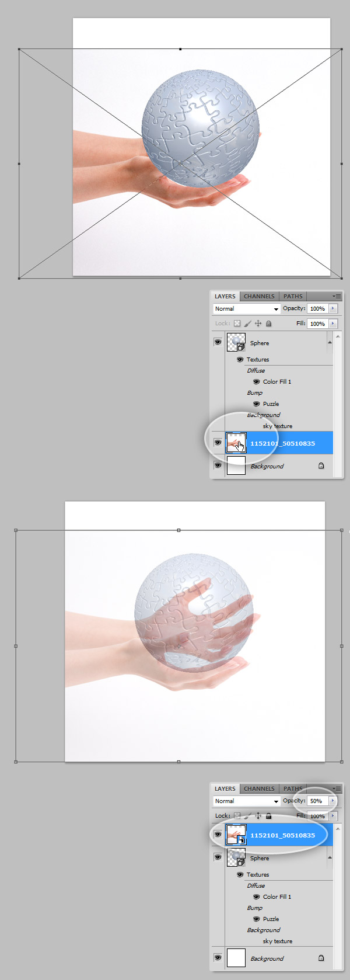Switch to Paths tab in upper panel

[x=293, y=297]
